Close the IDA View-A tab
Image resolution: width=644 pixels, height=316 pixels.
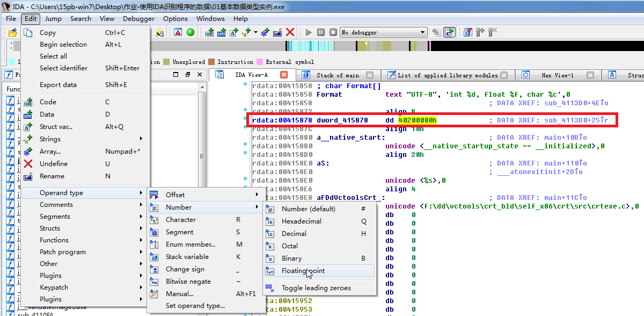tap(284, 75)
